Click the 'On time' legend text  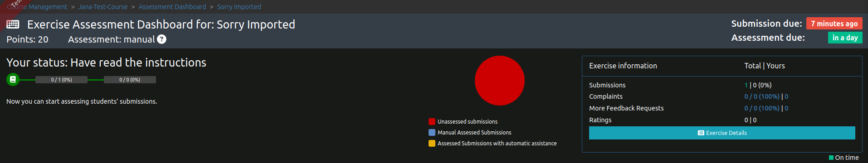click(847, 158)
